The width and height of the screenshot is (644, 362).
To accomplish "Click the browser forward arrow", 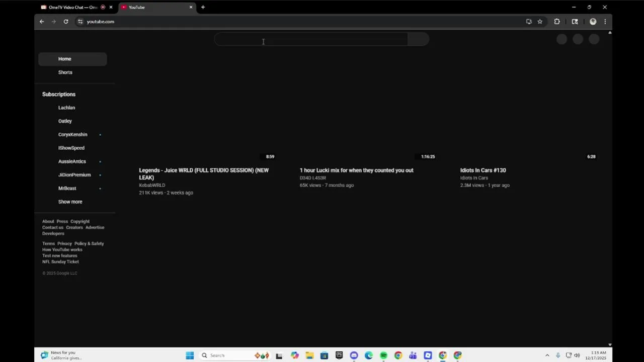I will [53, 22].
